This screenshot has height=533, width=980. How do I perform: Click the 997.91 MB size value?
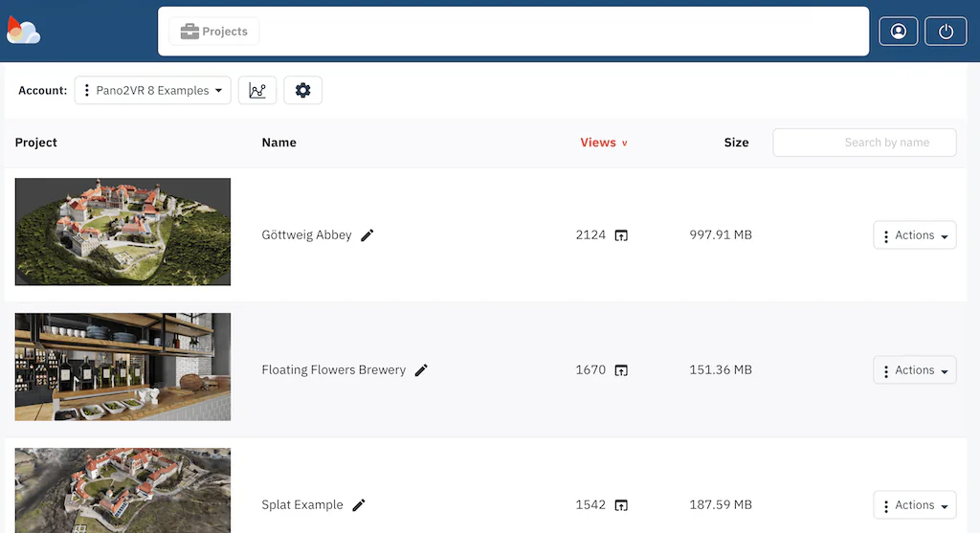[x=721, y=235]
